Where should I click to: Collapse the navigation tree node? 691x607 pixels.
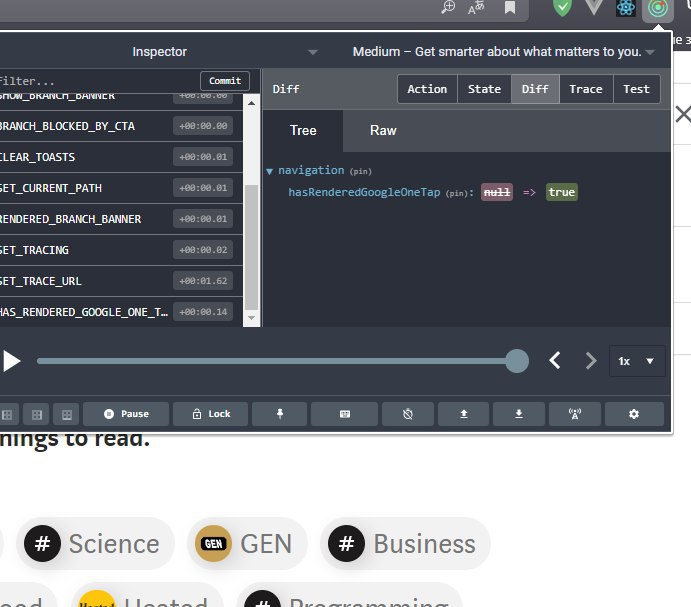tap(269, 171)
